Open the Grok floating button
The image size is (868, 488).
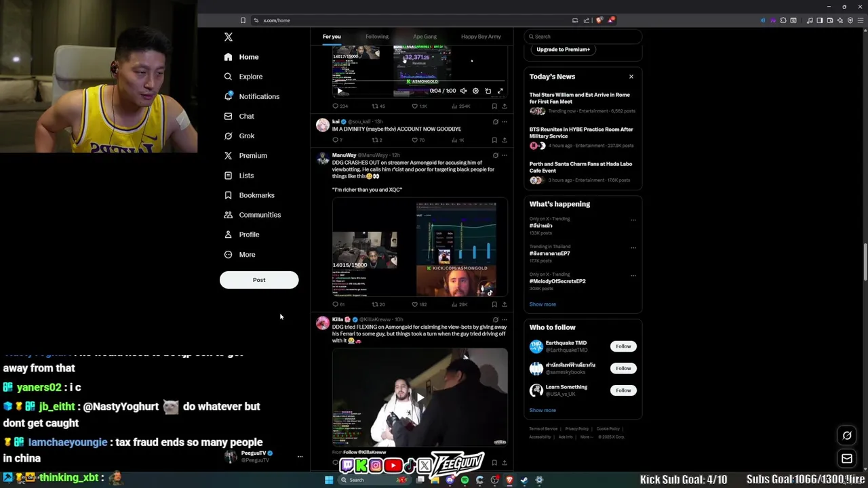coord(847,436)
